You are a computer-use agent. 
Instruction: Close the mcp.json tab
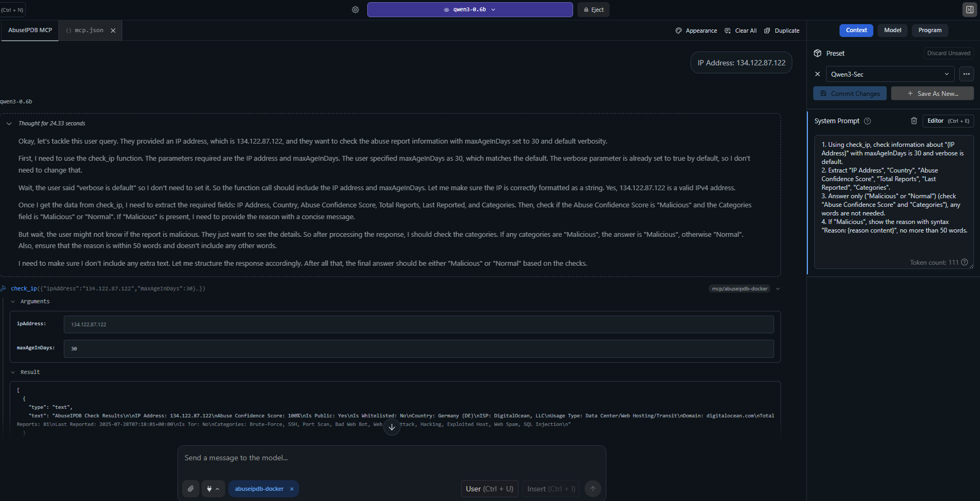[x=113, y=31]
